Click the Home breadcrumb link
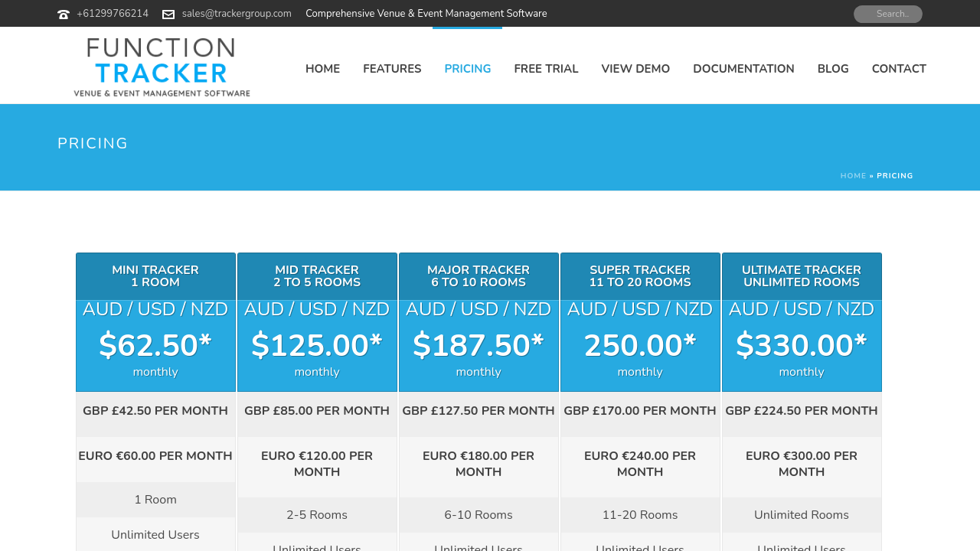980x551 pixels. [x=853, y=176]
